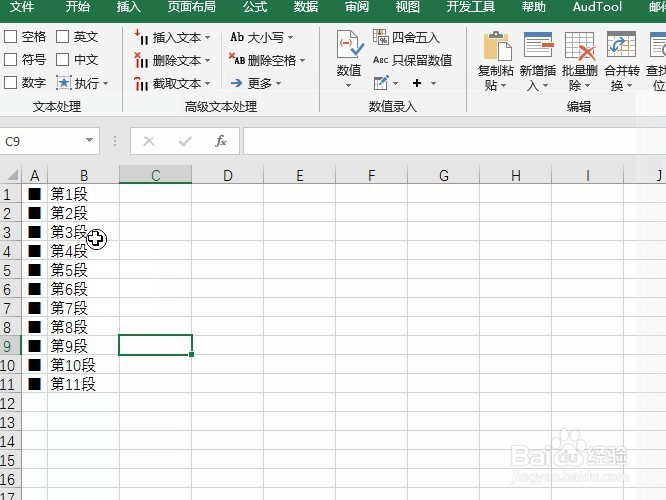The width and height of the screenshot is (666, 500).
Task: Expand the 删除空格 dropdown arrow
Action: tap(302, 61)
